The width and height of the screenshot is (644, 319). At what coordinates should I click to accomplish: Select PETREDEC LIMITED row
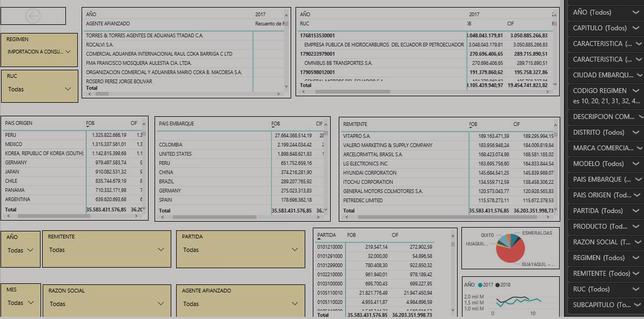click(448, 200)
